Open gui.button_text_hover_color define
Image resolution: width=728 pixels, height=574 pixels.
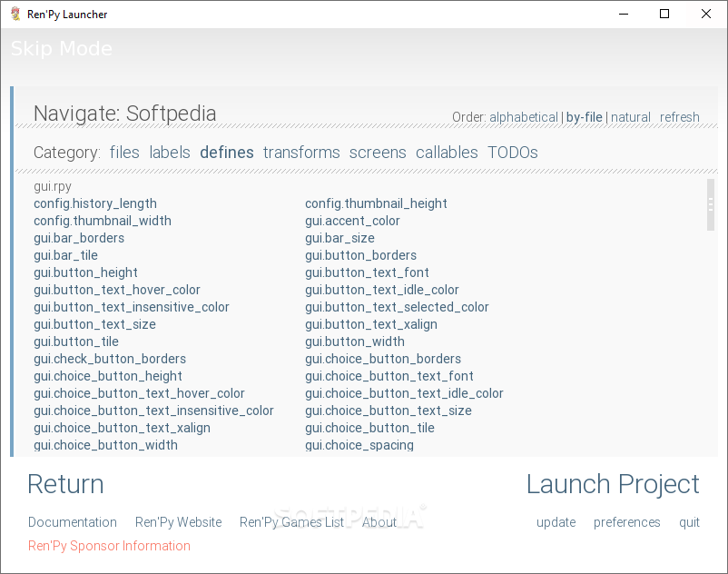[x=116, y=290]
